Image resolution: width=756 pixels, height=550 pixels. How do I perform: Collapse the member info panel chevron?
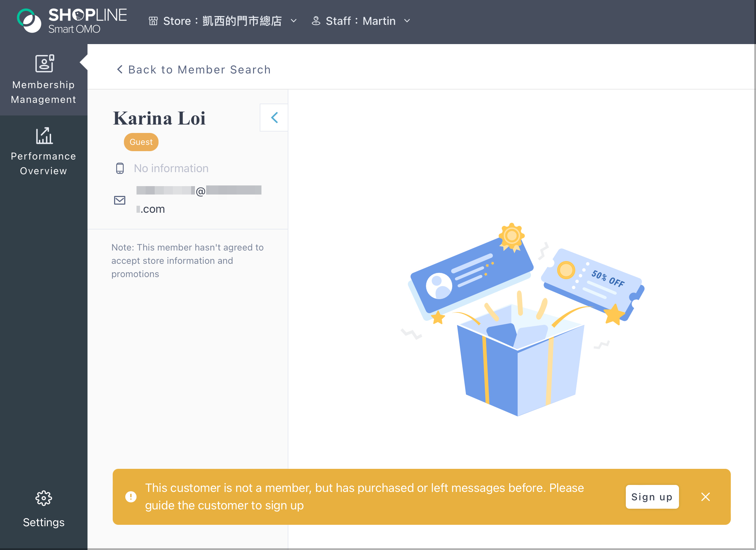pyautogui.click(x=274, y=118)
